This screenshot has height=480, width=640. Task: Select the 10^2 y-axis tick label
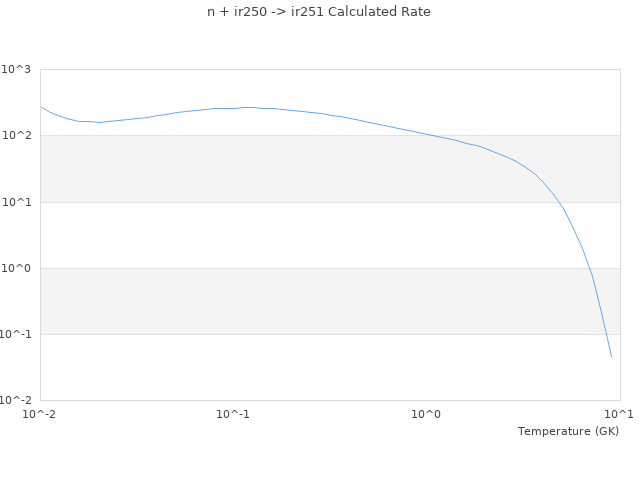click(17, 135)
